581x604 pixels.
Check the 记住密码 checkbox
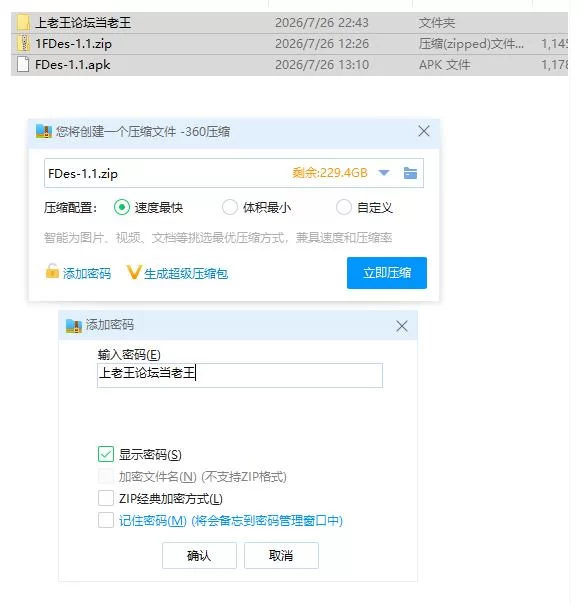(106, 520)
